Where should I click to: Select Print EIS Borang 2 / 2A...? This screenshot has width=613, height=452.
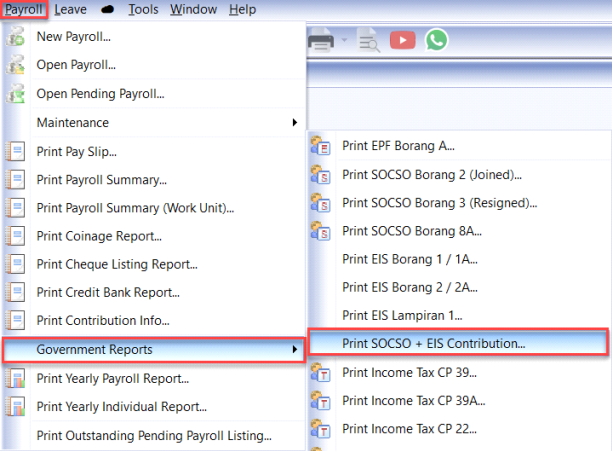(410, 287)
